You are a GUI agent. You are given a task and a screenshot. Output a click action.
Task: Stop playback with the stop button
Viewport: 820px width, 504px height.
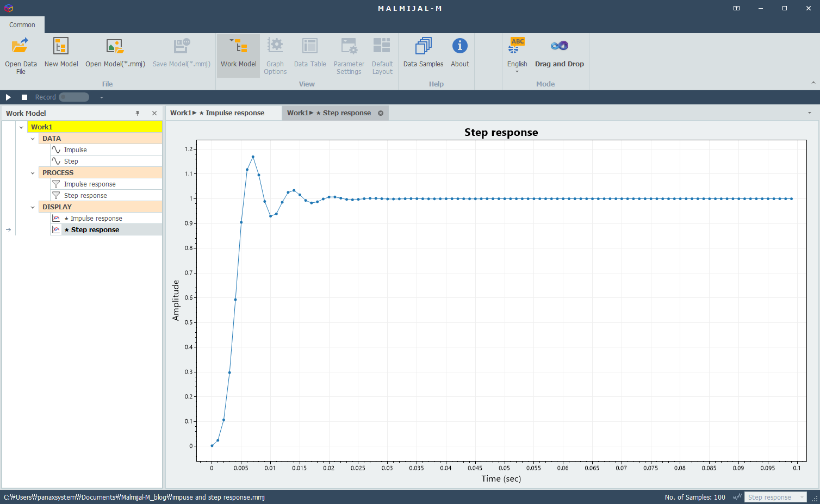point(24,97)
